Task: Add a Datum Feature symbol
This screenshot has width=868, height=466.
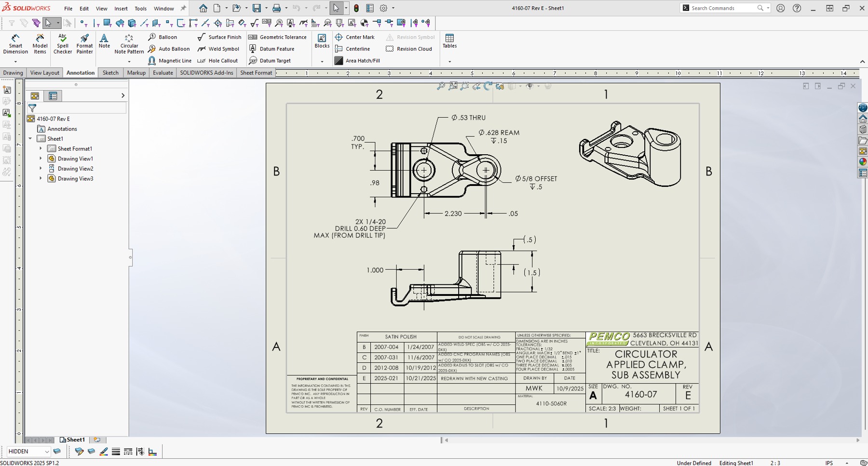Action: tap(271, 49)
